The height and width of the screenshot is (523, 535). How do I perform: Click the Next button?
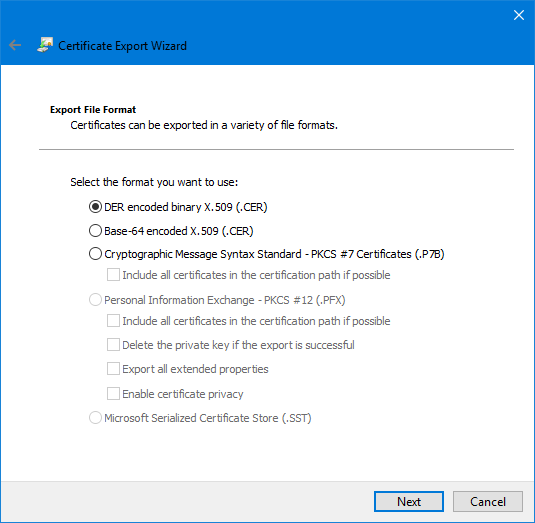(409, 502)
